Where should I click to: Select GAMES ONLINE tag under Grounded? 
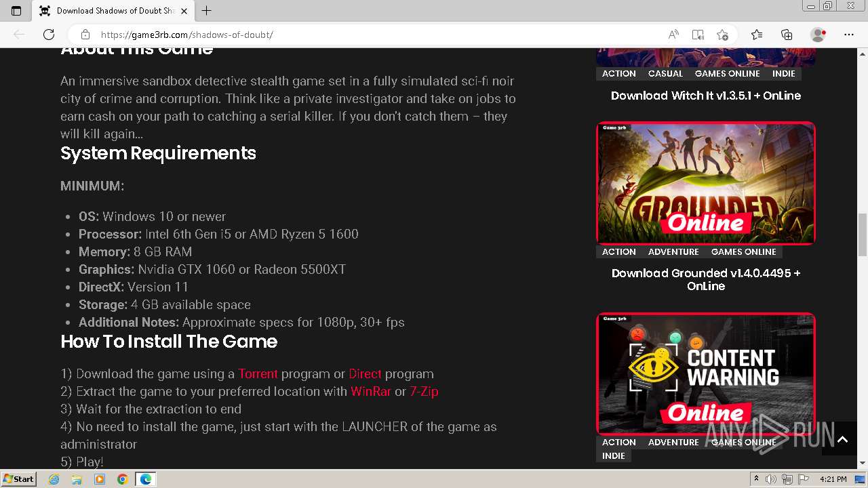tap(744, 251)
